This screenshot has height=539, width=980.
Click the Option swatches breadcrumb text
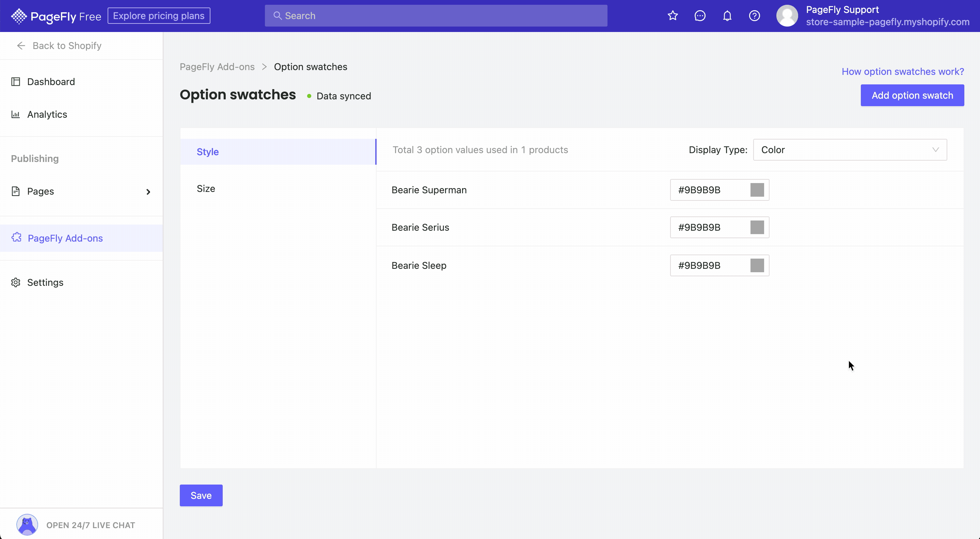311,67
